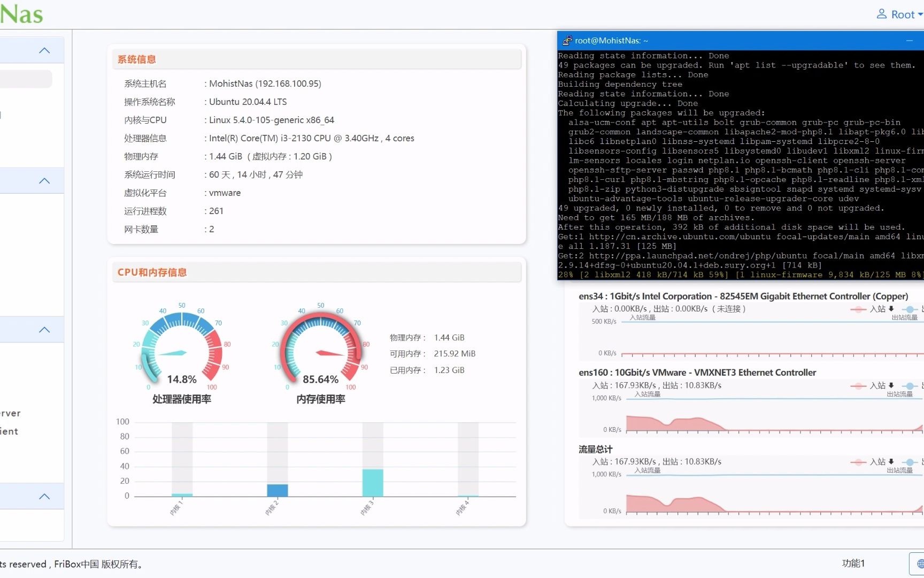Click the hostname value MohistNas (192.168.100.95)
The image size is (924, 578).
[x=265, y=83]
